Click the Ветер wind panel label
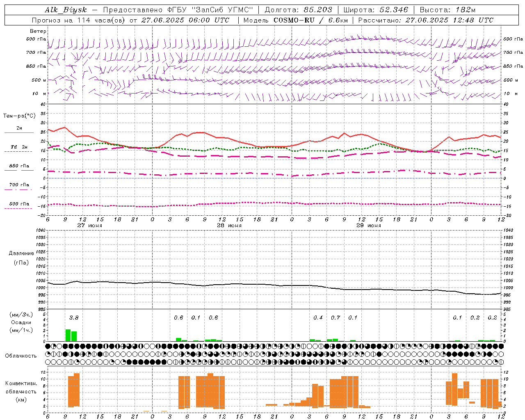Viewport: 525px width, 420px height. 38,31
